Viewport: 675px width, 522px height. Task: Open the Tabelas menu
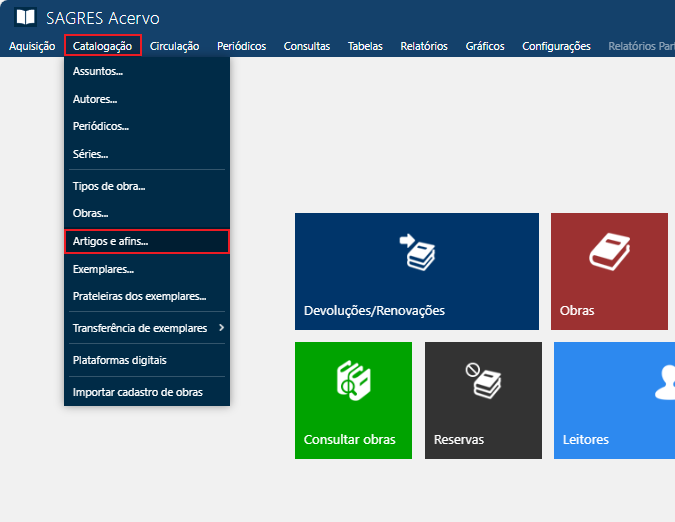(x=365, y=46)
